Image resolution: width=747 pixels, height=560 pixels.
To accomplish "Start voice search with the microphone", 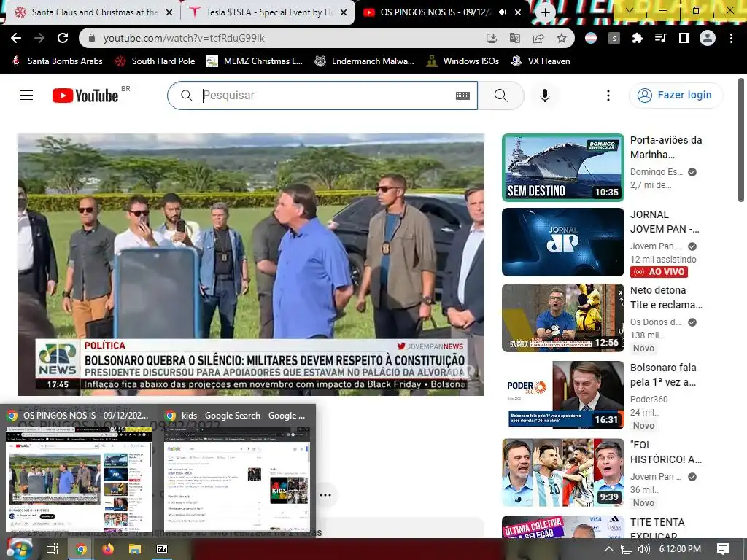I will [545, 96].
